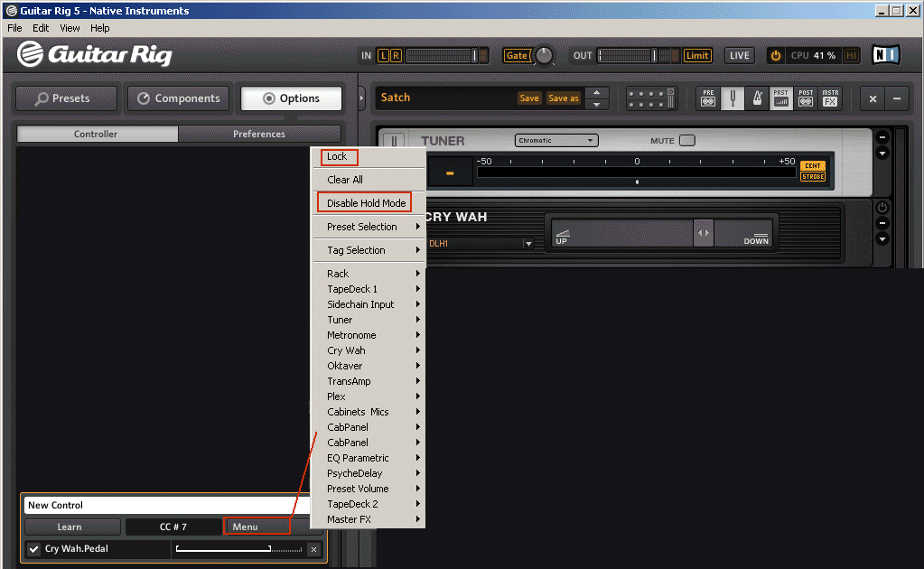Expand Tuner module with down-arrow icon
924x569 pixels.
(x=882, y=154)
